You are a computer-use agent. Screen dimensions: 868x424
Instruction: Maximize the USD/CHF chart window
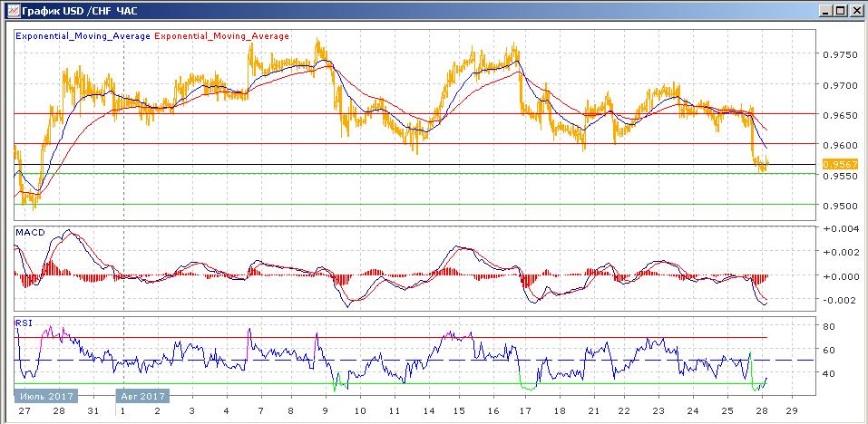coord(840,10)
